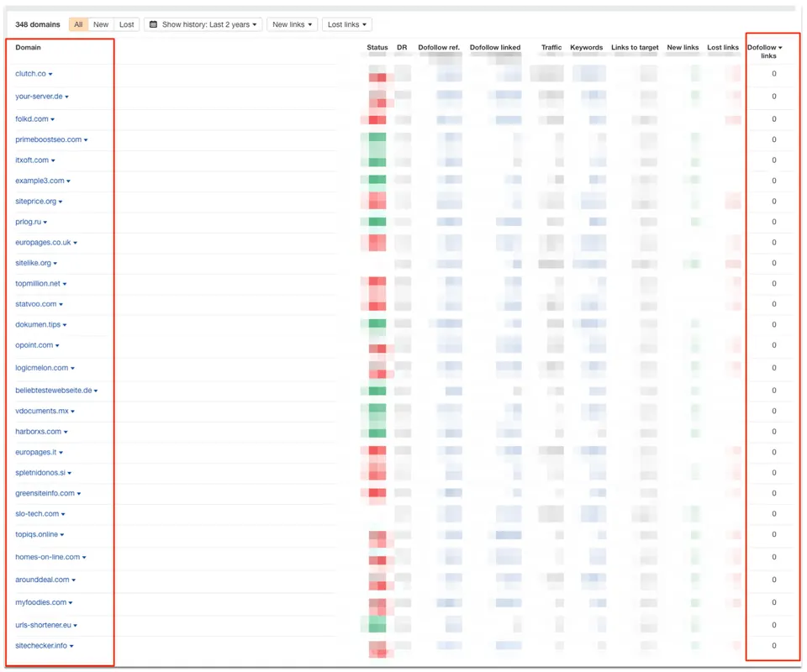Open the itxoft.com domain link
This screenshot has height=672, width=807.
pyautogui.click(x=32, y=160)
